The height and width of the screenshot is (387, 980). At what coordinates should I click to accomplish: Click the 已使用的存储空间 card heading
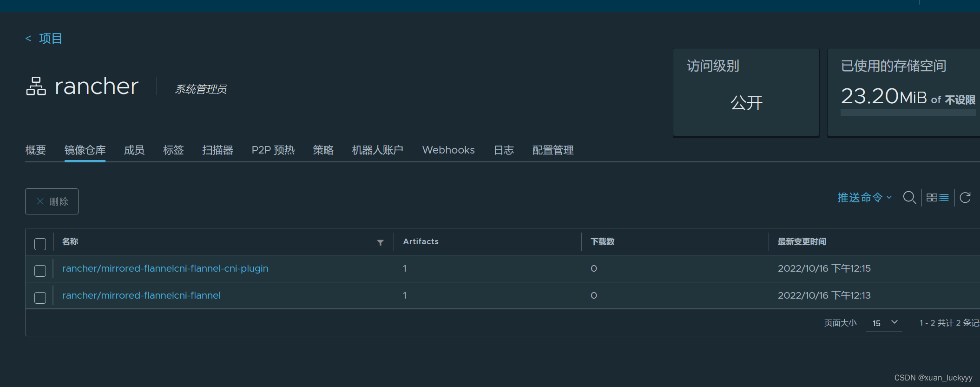894,66
